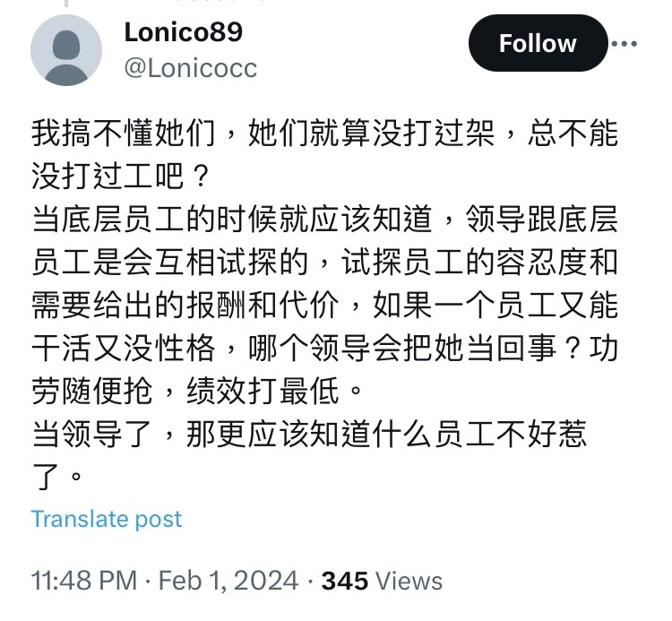Click the line starting 干活又没性格

point(324,348)
